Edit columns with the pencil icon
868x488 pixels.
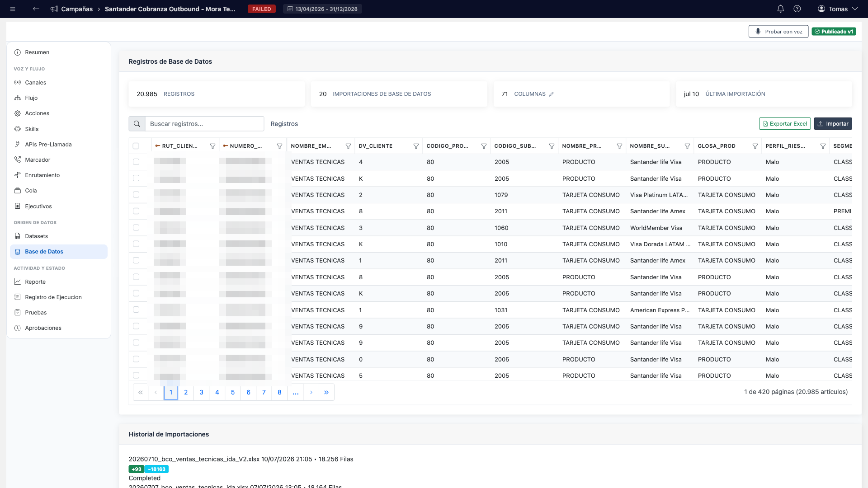551,94
